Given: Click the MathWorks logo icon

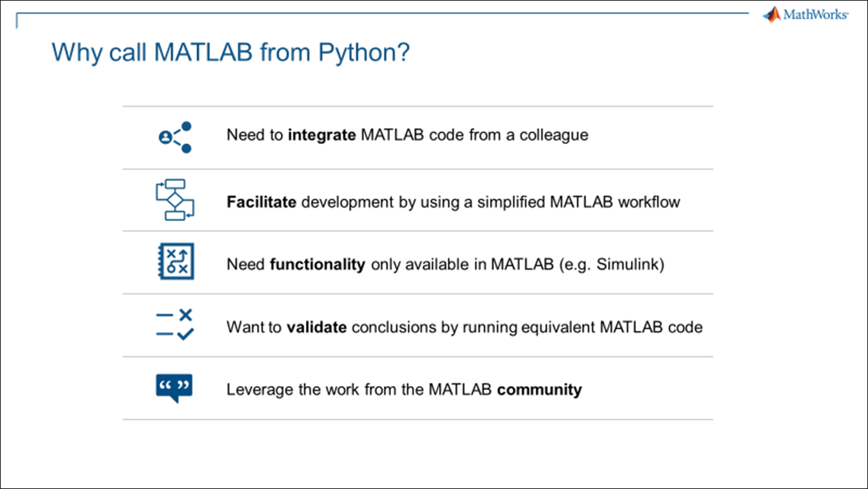Looking at the screenshot, I should point(771,14).
